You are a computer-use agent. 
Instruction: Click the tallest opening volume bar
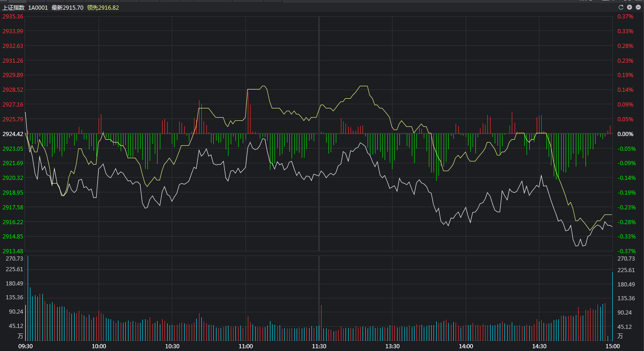coord(28,297)
